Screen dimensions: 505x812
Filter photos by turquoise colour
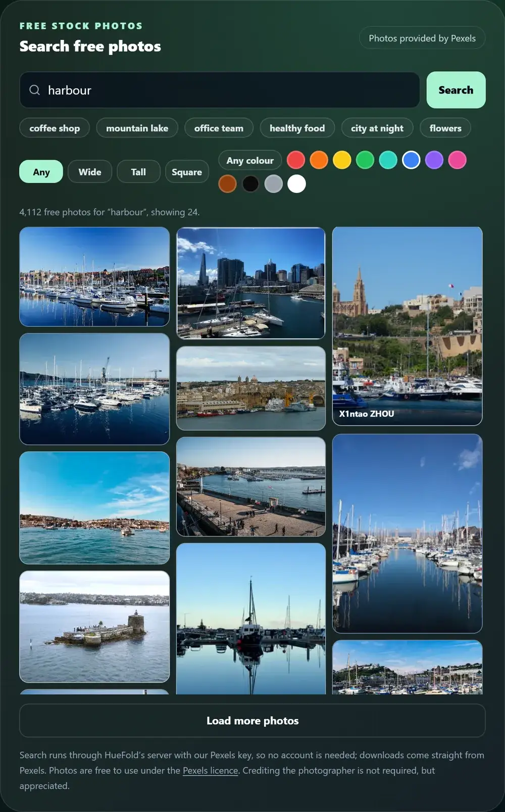(x=388, y=160)
